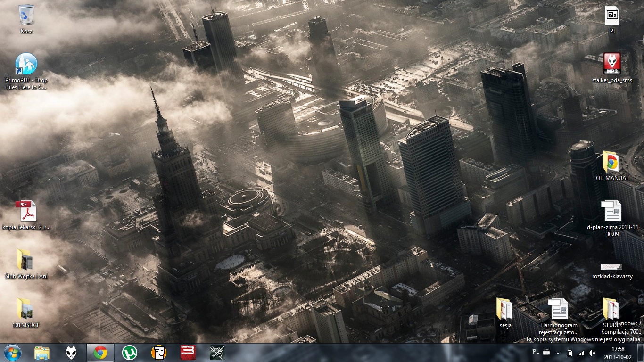Image resolution: width=644 pixels, height=362 pixels.
Task: Open the kopia_lekarski PDF file
Action: tap(26, 211)
